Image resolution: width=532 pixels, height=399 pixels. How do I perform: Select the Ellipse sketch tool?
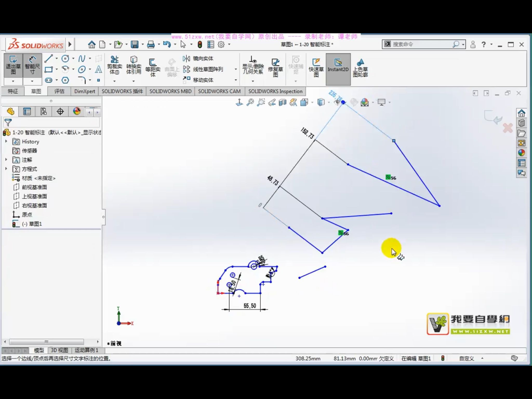click(82, 69)
